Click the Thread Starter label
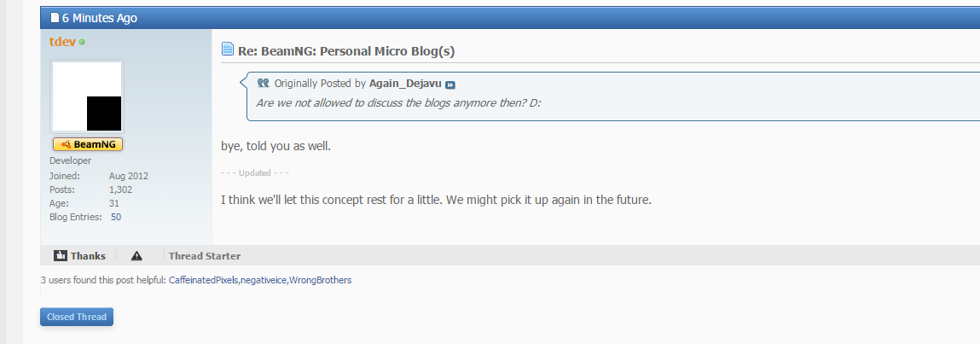 point(205,256)
